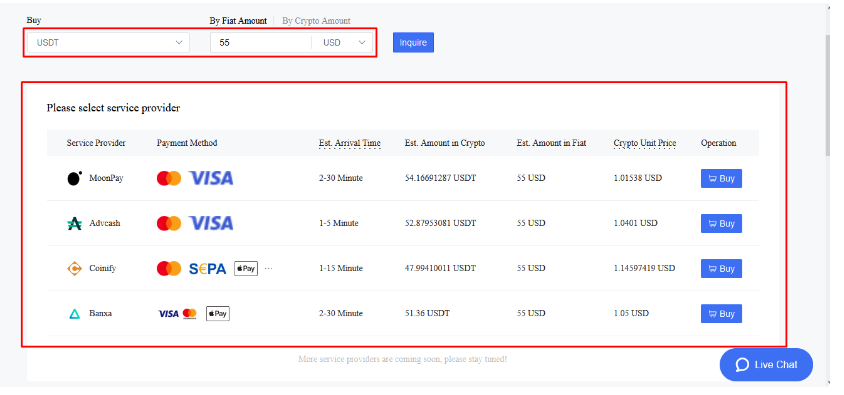Click the Mastercard icon in MoonPay row

169,178
